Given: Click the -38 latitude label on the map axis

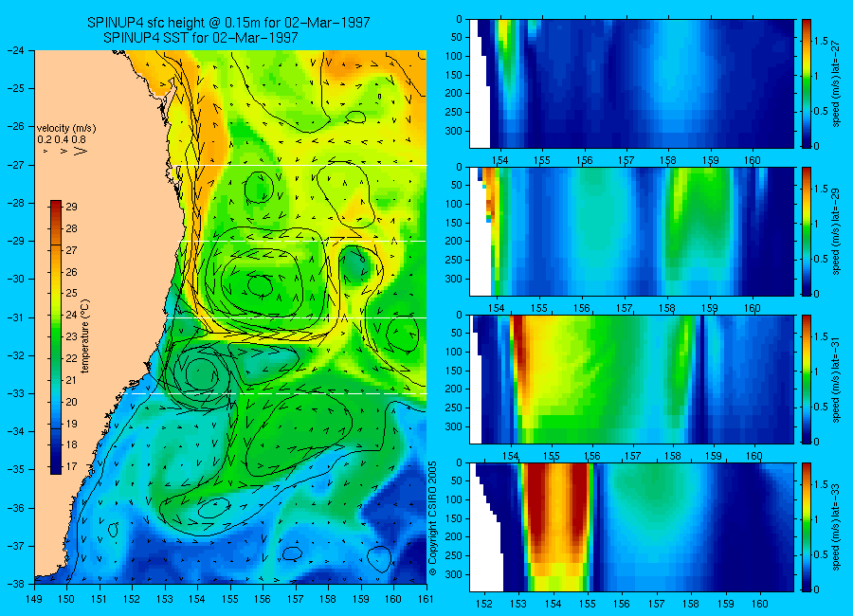Looking at the screenshot, I should [14, 584].
